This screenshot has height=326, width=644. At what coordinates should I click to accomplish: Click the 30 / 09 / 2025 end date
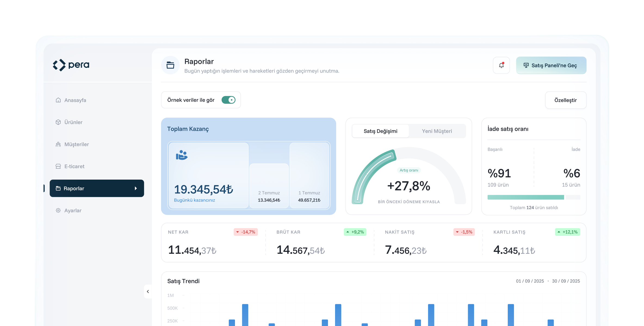[566, 281]
